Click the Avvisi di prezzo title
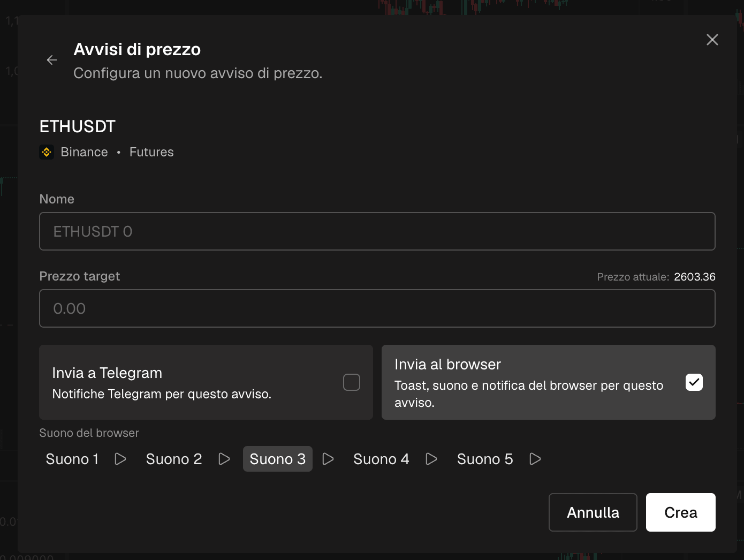 [x=137, y=49]
